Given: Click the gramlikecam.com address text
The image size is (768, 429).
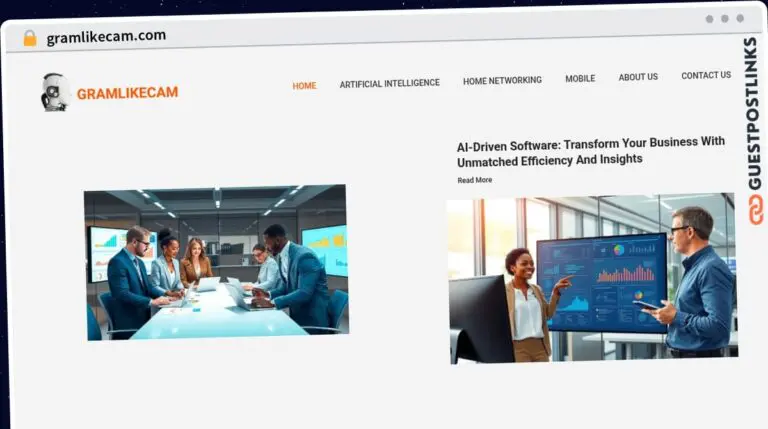Looking at the screenshot, I should (x=106, y=37).
